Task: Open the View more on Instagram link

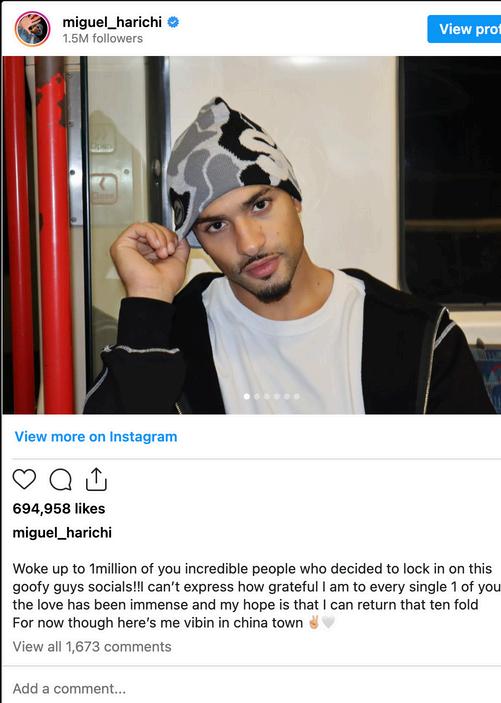Action: 96,437
